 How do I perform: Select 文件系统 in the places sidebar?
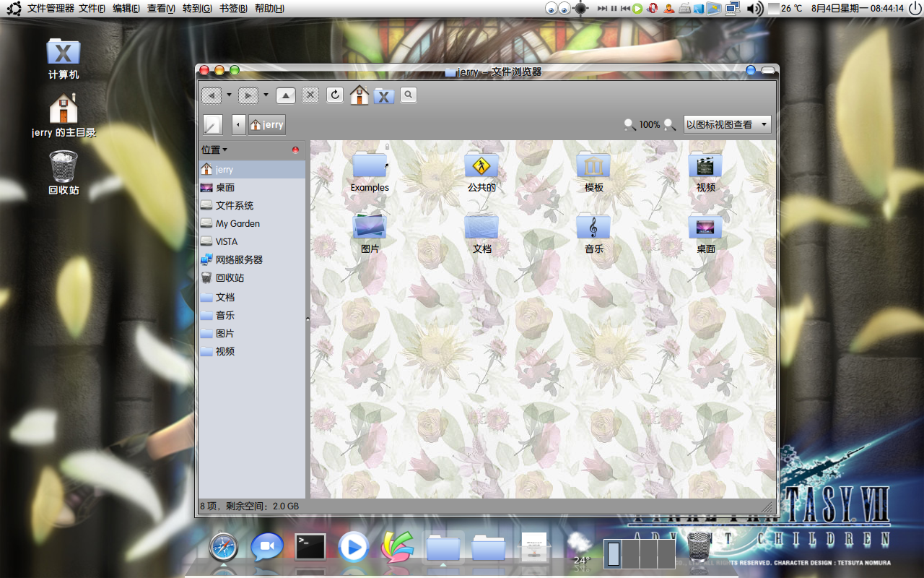click(252, 205)
